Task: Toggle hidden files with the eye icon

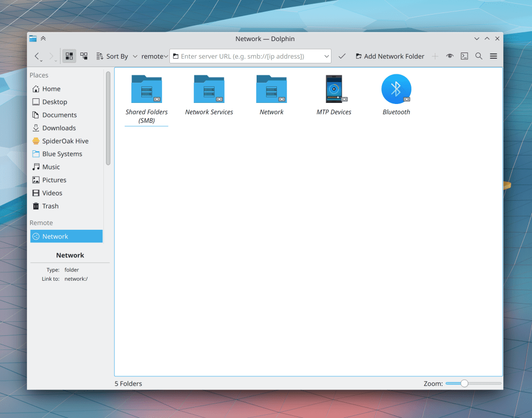Action: click(x=450, y=56)
